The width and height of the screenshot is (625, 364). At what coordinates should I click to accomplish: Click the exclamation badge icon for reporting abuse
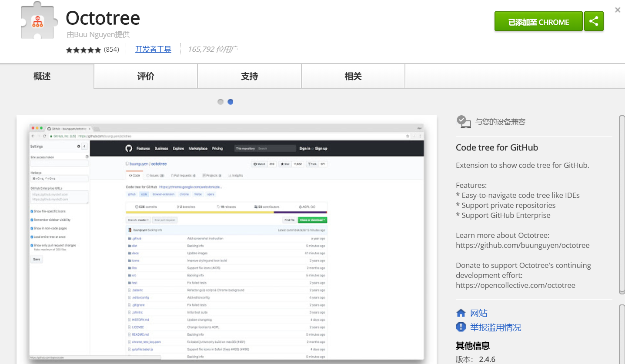461,327
